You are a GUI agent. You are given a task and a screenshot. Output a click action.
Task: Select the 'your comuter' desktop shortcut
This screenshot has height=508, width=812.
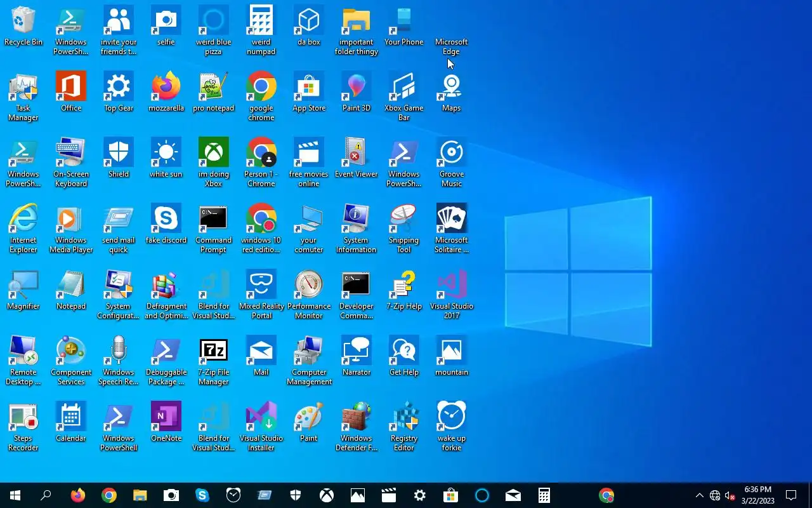pos(309,228)
